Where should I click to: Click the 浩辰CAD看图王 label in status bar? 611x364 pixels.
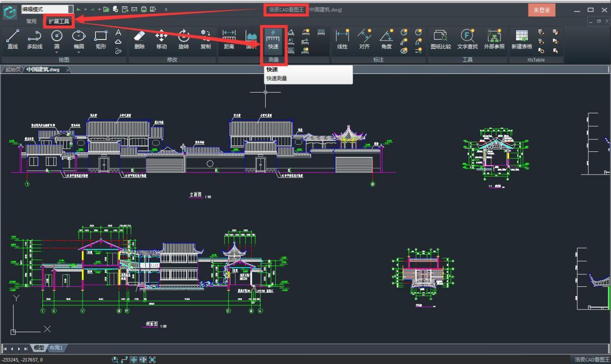click(591, 360)
